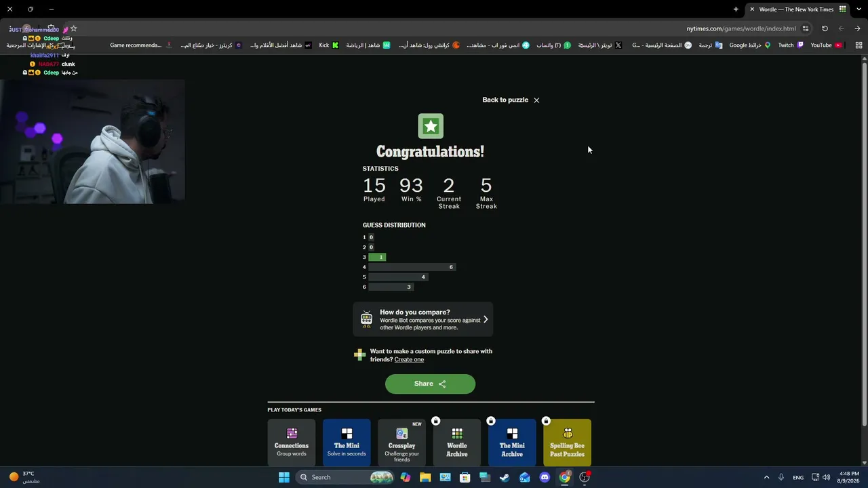The width and height of the screenshot is (868, 488).
Task: Open the weather widget showing 37°C
Action: point(24,477)
